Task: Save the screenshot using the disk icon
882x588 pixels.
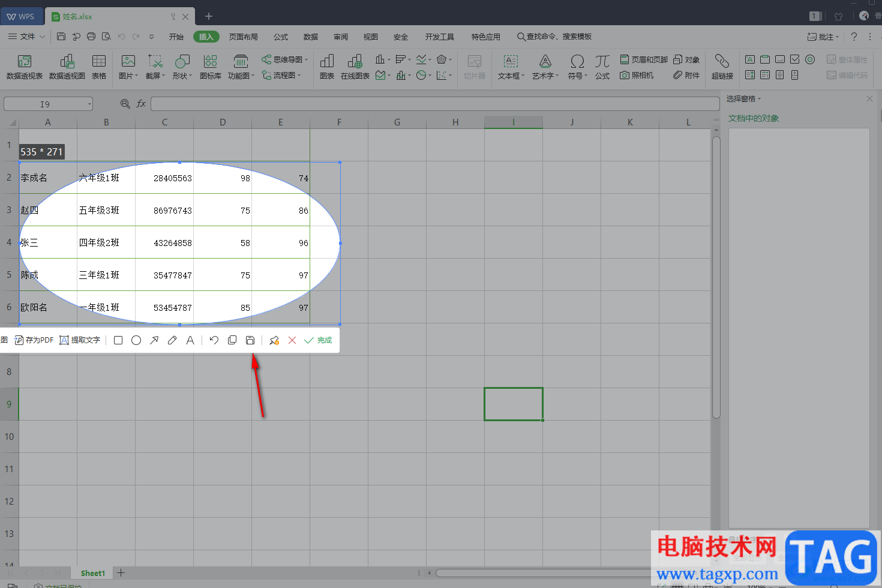Action: coord(250,340)
